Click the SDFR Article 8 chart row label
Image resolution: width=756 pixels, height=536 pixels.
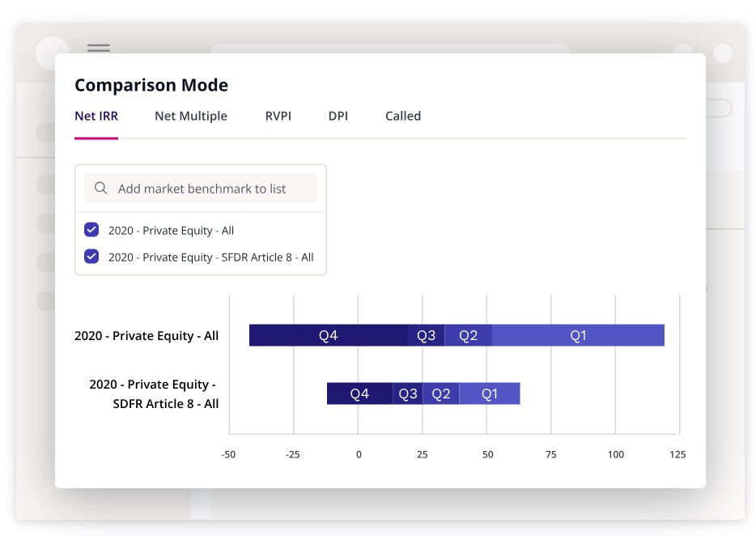click(x=154, y=393)
